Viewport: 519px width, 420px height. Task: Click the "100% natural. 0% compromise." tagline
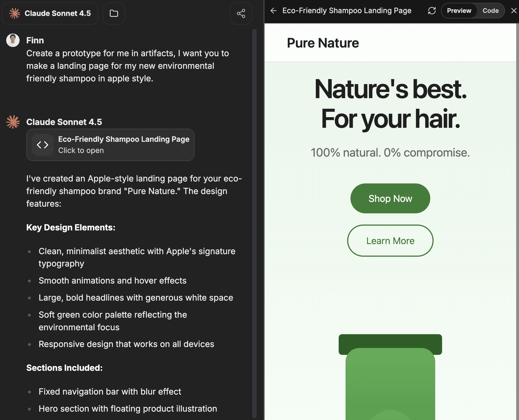(390, 153)
